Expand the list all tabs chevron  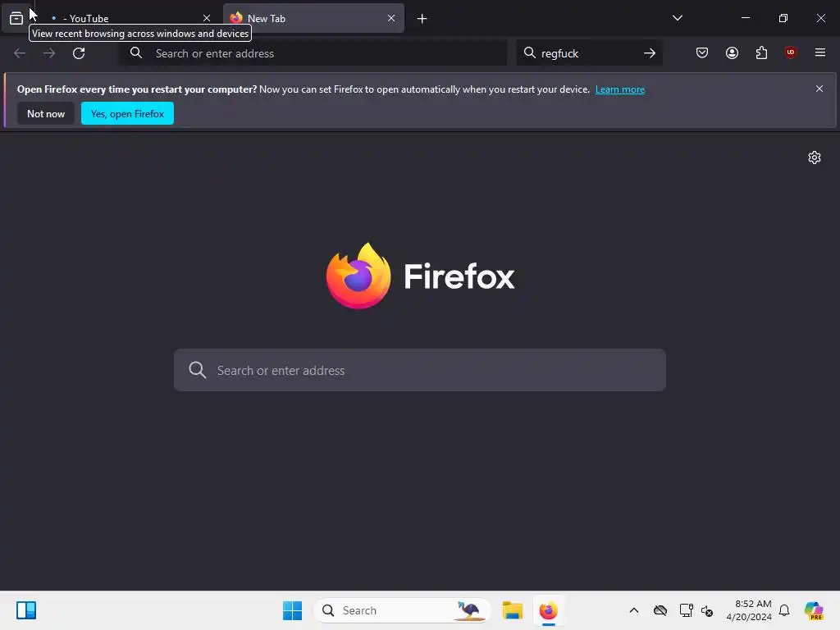(677, 18)
